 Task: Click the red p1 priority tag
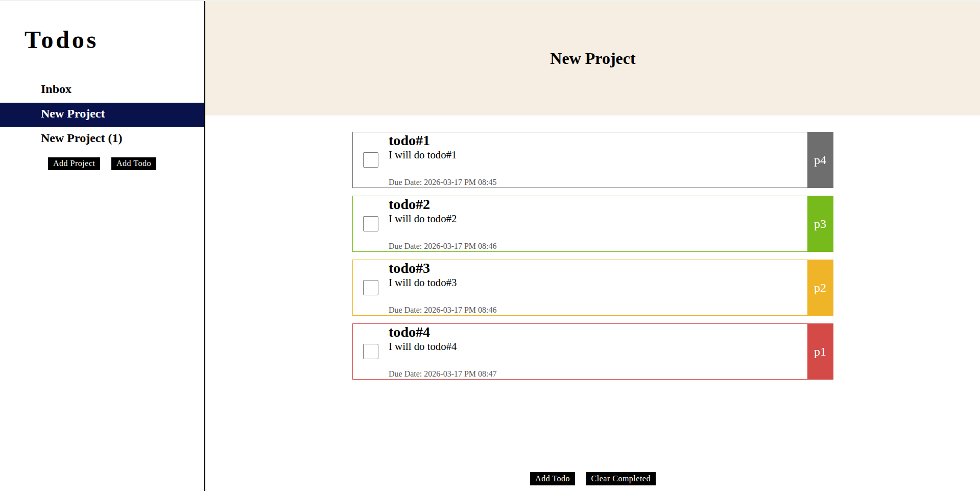coord(820,352)
